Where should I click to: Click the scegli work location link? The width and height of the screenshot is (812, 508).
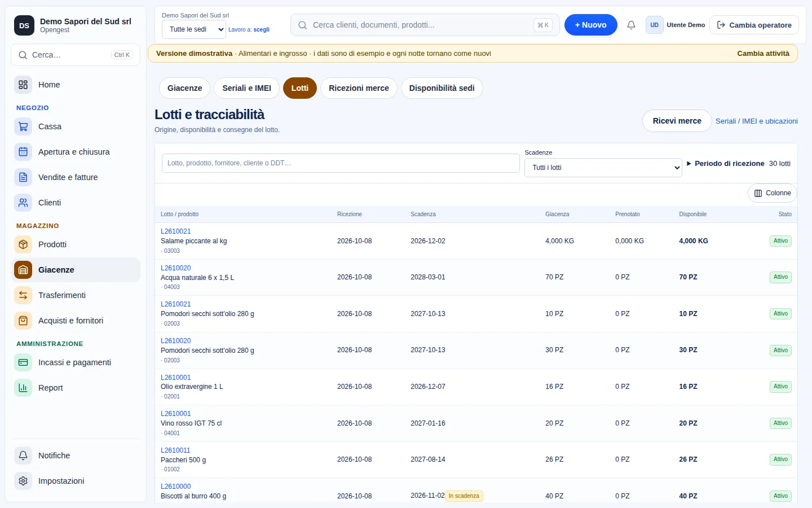click(x=262, y=30)
